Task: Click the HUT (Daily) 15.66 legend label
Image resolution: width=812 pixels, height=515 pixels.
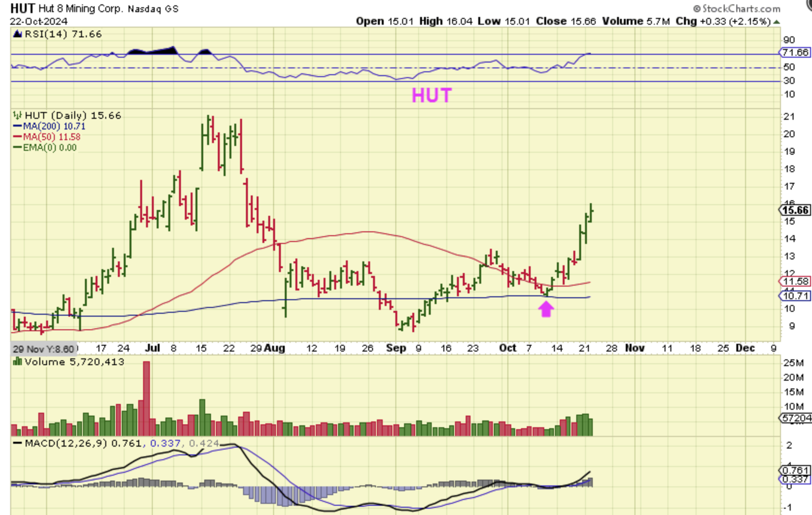Action: point(73,115)
